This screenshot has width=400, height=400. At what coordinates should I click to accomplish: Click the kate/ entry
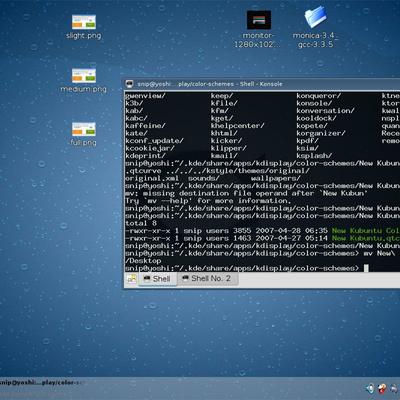[x=136, y=133]
